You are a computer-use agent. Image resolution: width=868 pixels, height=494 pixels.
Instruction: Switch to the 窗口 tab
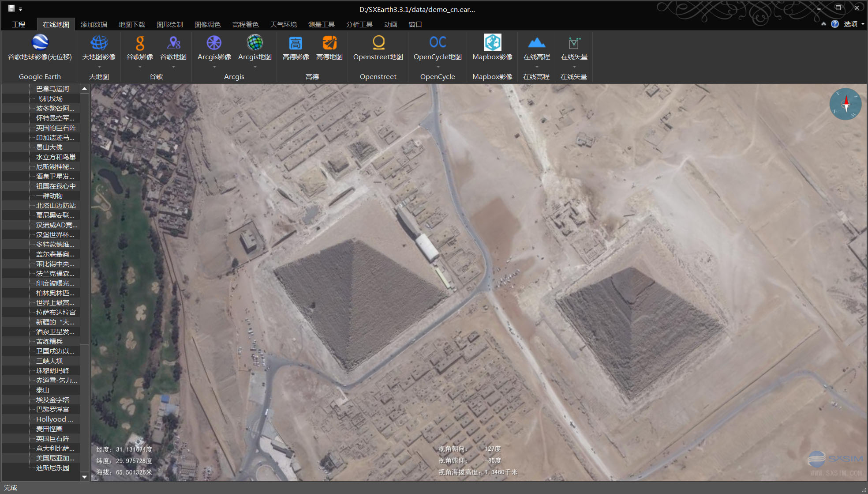415,24
